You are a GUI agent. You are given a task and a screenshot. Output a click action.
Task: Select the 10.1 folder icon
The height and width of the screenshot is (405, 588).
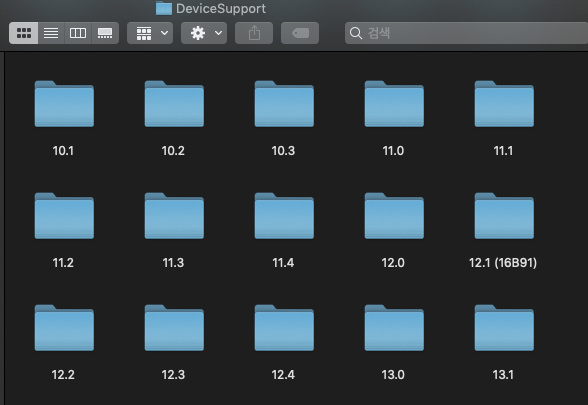click(x=64, y=104)
